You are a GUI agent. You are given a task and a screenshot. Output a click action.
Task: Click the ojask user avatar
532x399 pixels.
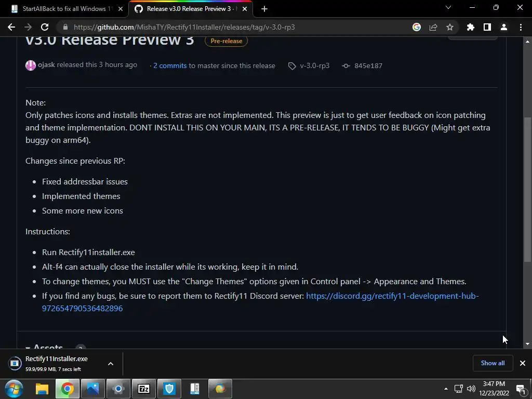click(x=31, y=65)
